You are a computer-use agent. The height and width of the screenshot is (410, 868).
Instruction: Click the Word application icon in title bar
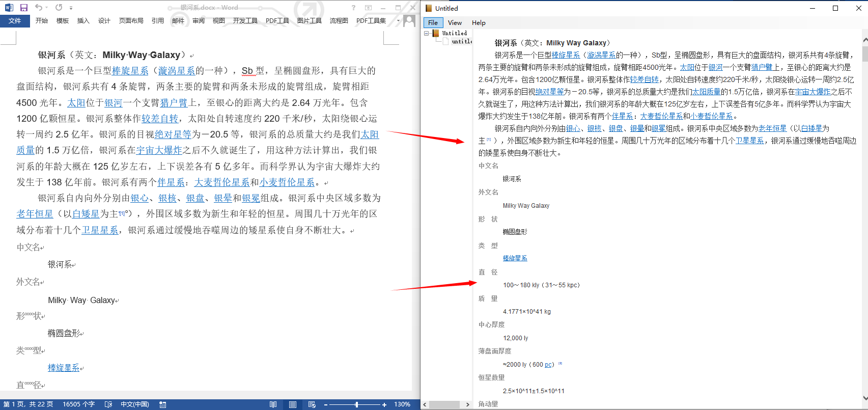coord(9,8)
